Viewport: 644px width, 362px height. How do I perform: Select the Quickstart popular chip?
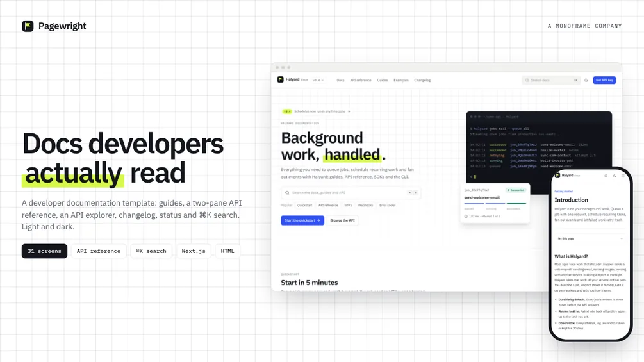point(304,205)
